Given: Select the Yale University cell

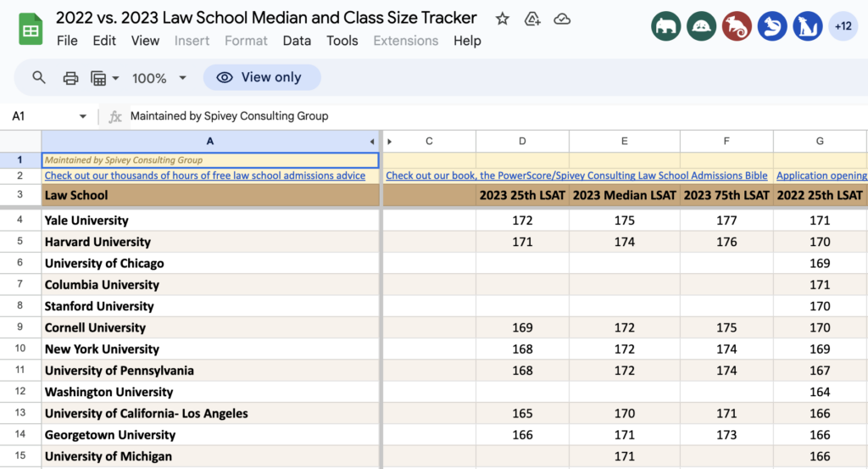Looking at the screenshot, I should (x=210, y=221).
